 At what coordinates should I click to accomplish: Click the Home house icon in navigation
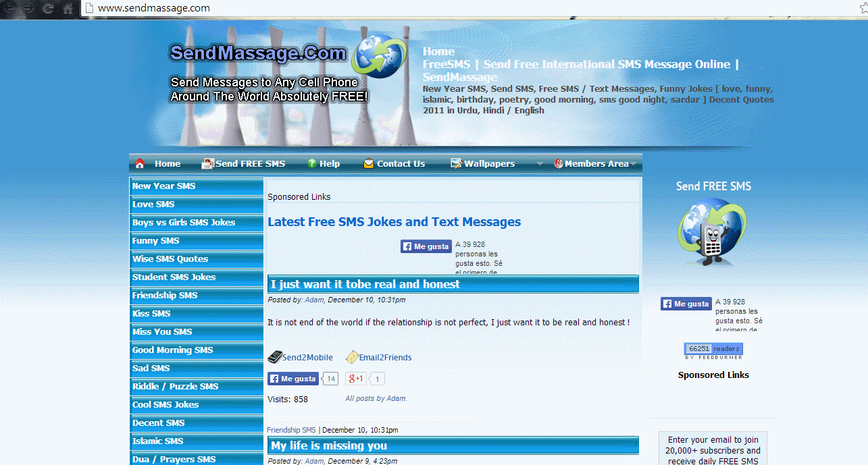click(139, 163)
